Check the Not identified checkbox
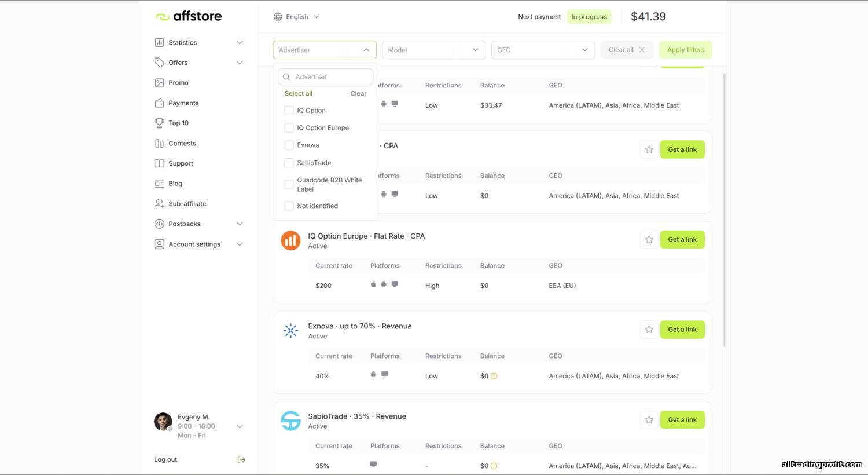This screenshot has width=868, height=475. click(x=289, y=206)
